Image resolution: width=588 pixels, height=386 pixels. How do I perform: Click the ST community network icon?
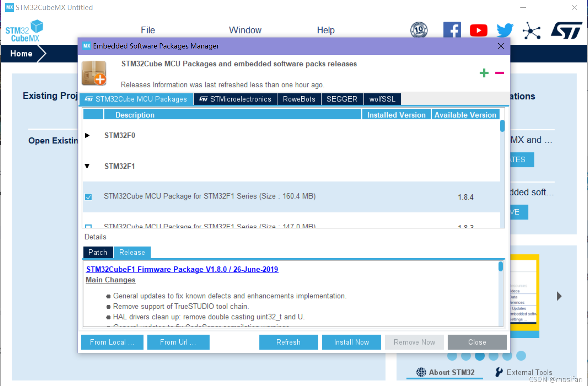[x=531, y=30]
